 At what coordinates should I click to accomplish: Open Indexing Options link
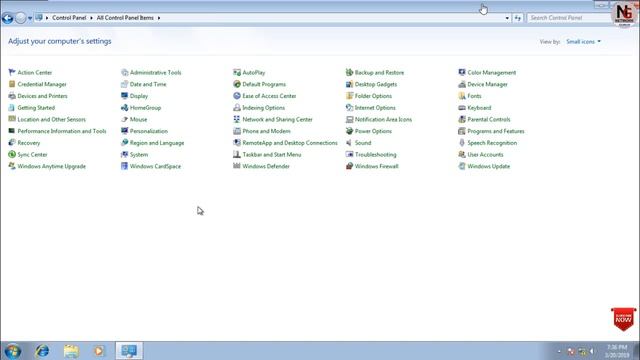click(x=263, y=108)
